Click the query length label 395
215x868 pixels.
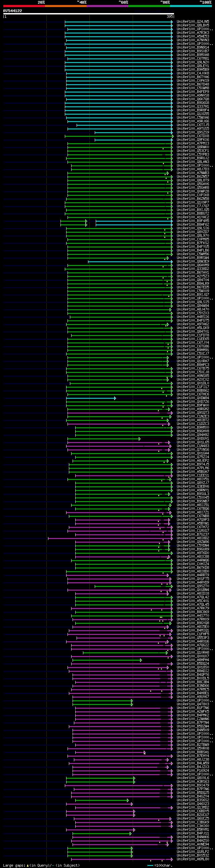(170, 16)
